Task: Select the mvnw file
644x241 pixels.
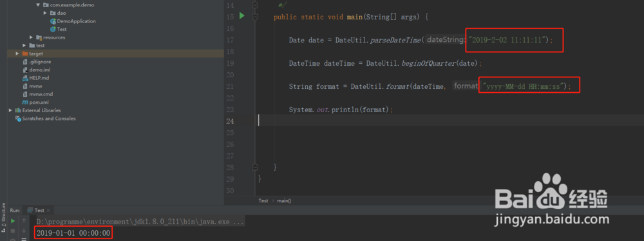Action: click(35, 86)
